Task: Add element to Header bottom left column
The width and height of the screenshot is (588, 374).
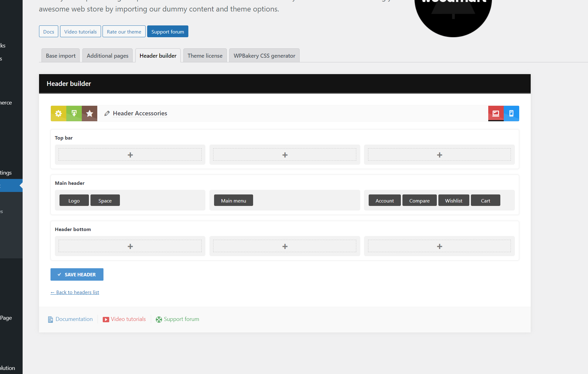Action: (130, 246)
